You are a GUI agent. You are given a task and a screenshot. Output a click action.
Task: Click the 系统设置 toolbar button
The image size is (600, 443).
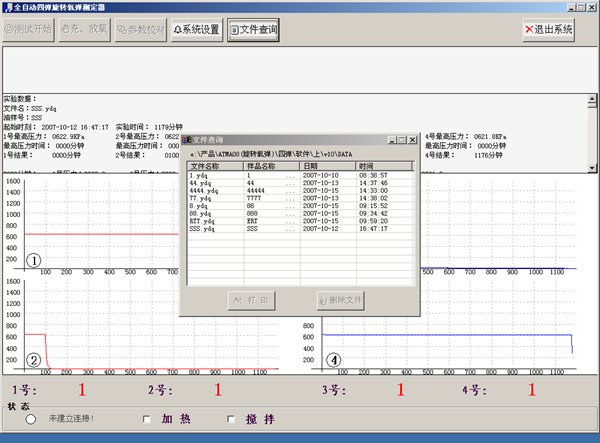[x=196, y=30]
